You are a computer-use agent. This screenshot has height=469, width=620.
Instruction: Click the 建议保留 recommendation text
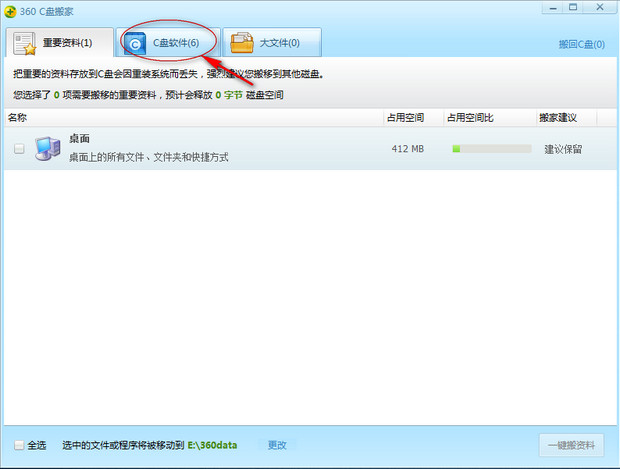(x=563, y=149)
